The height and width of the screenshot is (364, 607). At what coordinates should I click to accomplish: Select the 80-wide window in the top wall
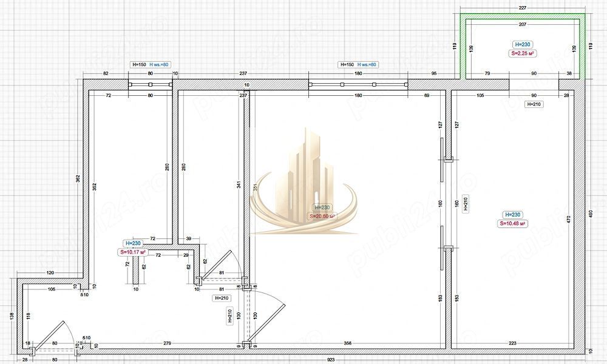[x=151, y=84]
